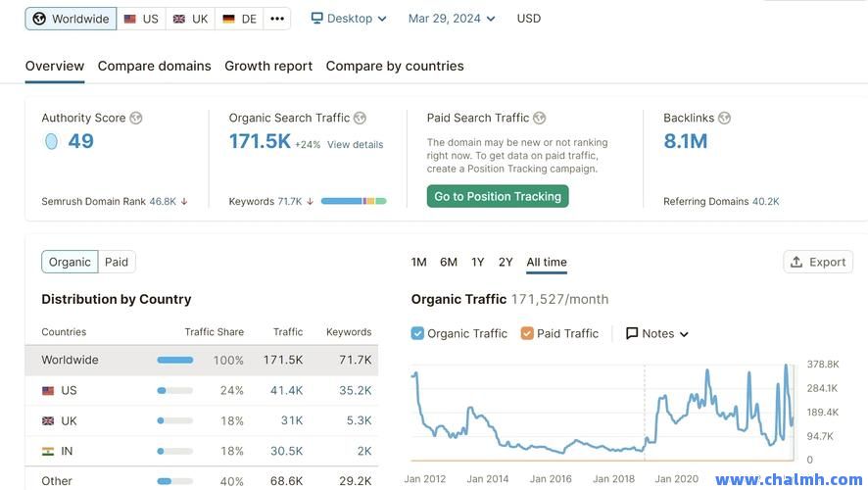Image resolution: width=868 pixels, height=490 pixels.
Task: Click the Authority Score info icon
Action: [136, 118]
